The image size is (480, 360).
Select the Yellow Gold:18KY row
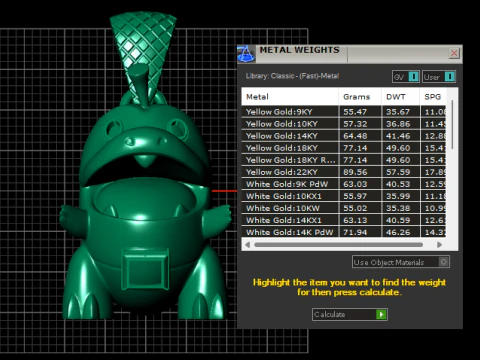(344, 148)
